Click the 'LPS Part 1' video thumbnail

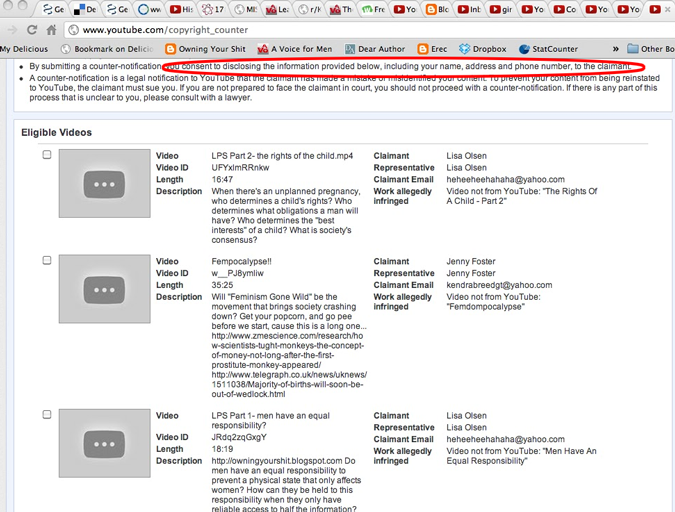point(105,443)
